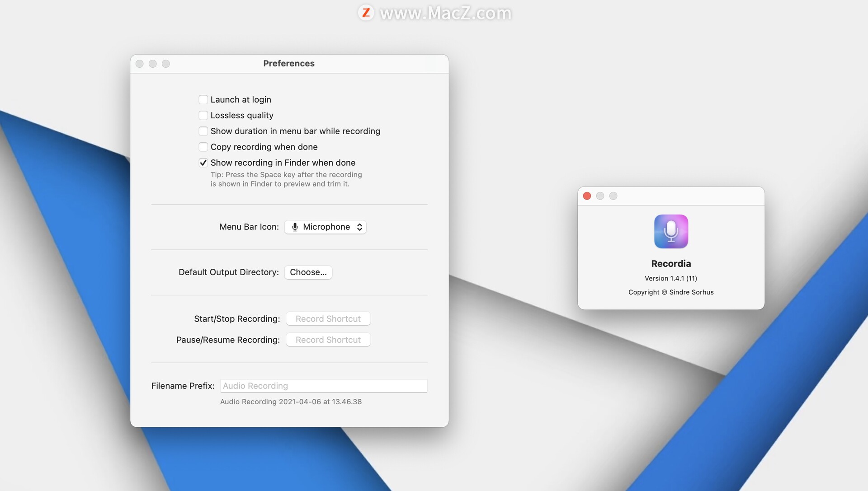
Task: Click the Choose... output directory button
Action: (308, 272)
